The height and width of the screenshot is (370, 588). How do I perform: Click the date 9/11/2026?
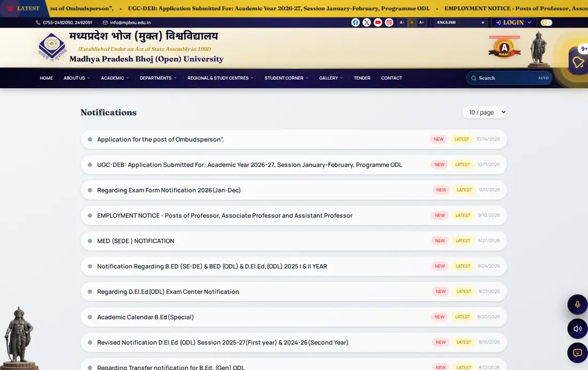coord(489,190)
